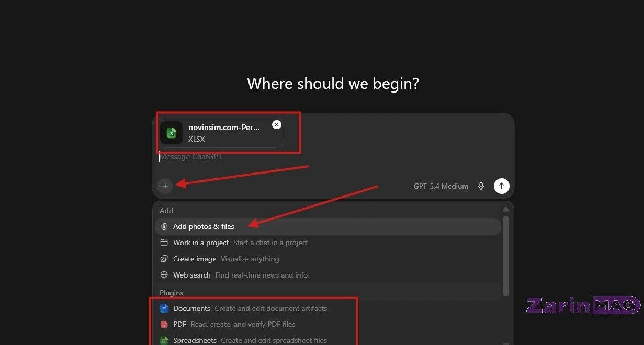Image resolution: width=644 pixels, height=345 pixels.
Task: Send the message with the up-arrow button
Action: click(x=502, y=186)
